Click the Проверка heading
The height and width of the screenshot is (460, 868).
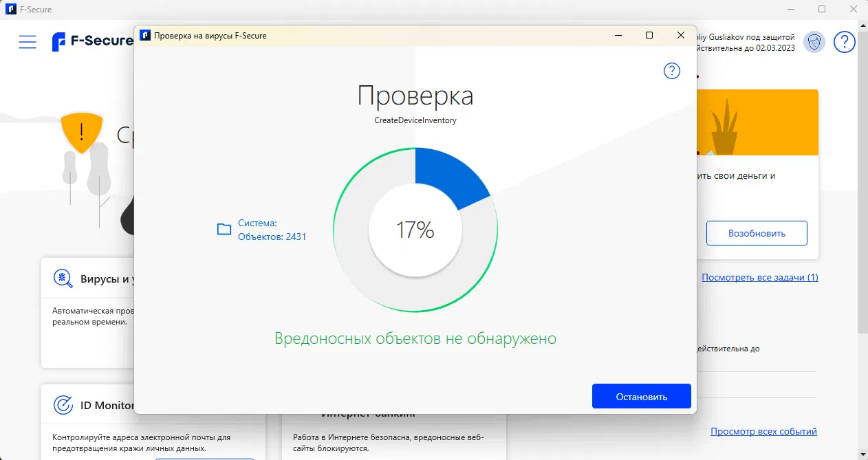[415, 96]
